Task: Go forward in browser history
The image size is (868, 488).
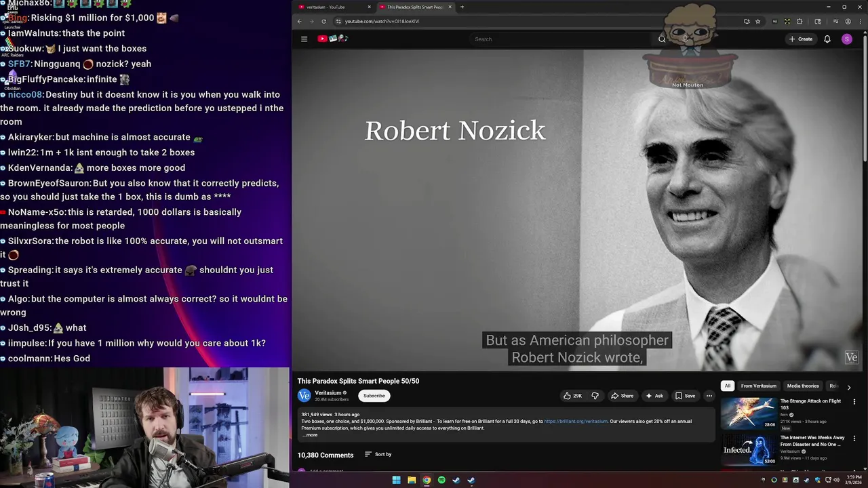Action: (x=311, y=21)
